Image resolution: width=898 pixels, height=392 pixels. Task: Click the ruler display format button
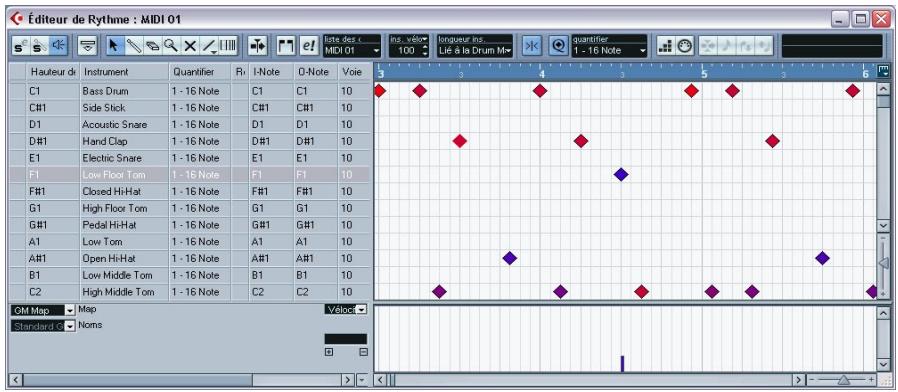click(x=883, y=71)
